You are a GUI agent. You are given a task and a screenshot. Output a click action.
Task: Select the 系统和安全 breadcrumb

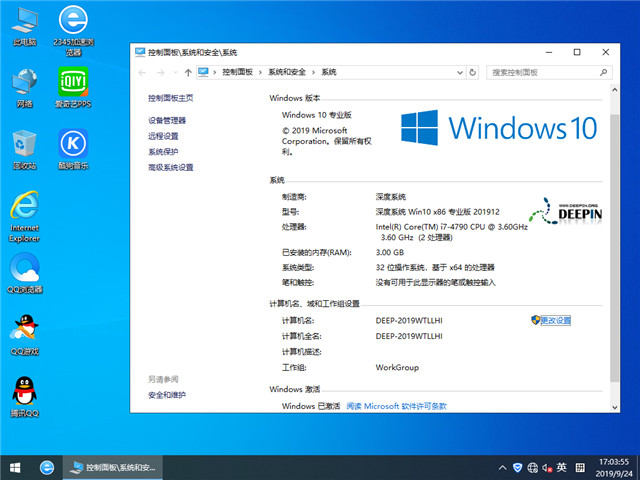287,72
